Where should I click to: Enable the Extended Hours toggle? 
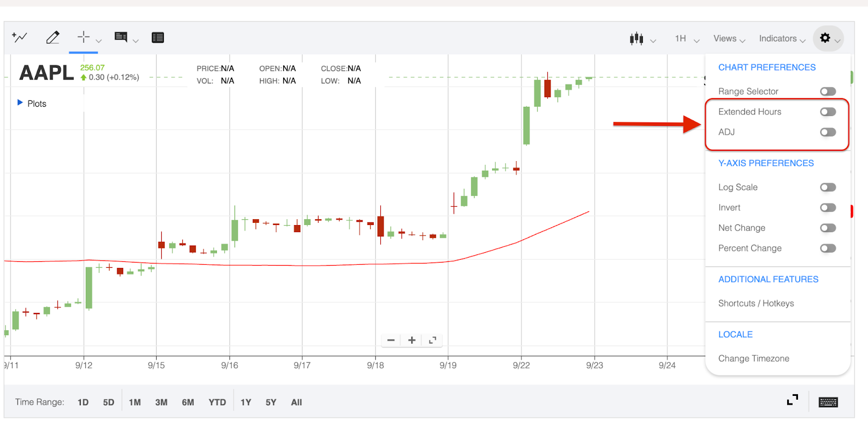[x=828, y=112]
